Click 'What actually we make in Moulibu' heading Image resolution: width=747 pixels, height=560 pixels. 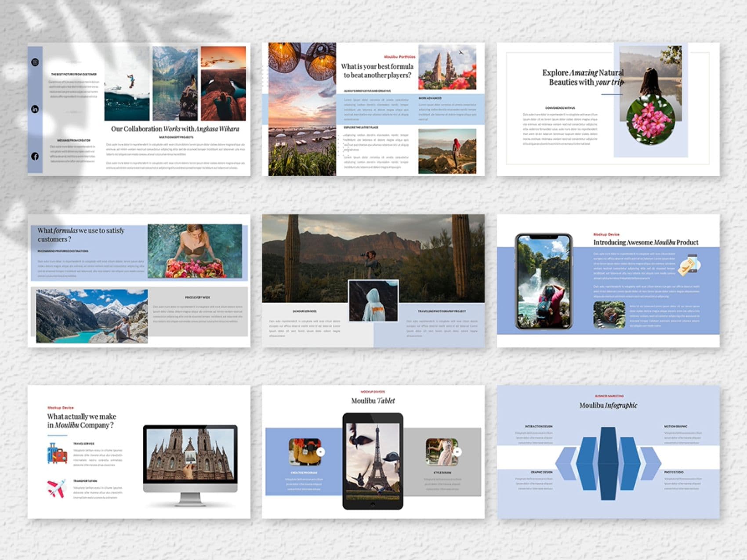82,421
